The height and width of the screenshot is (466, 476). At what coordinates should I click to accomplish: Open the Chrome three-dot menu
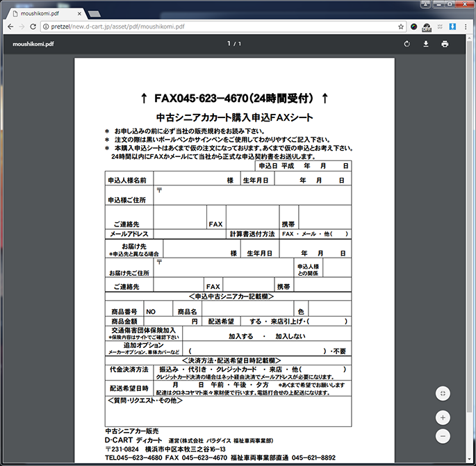[466, 26]
